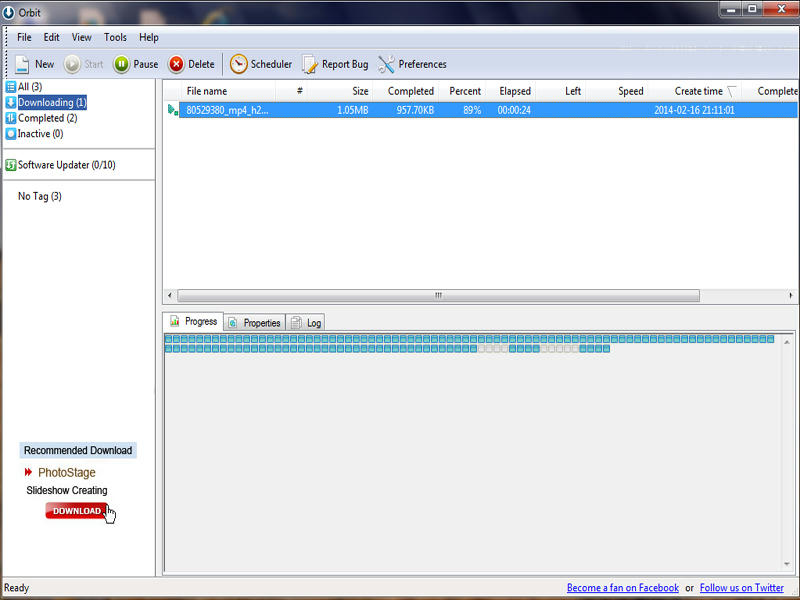
Task: Select file 80529380_mp4_h2... row name
Action: coord(227,110)
